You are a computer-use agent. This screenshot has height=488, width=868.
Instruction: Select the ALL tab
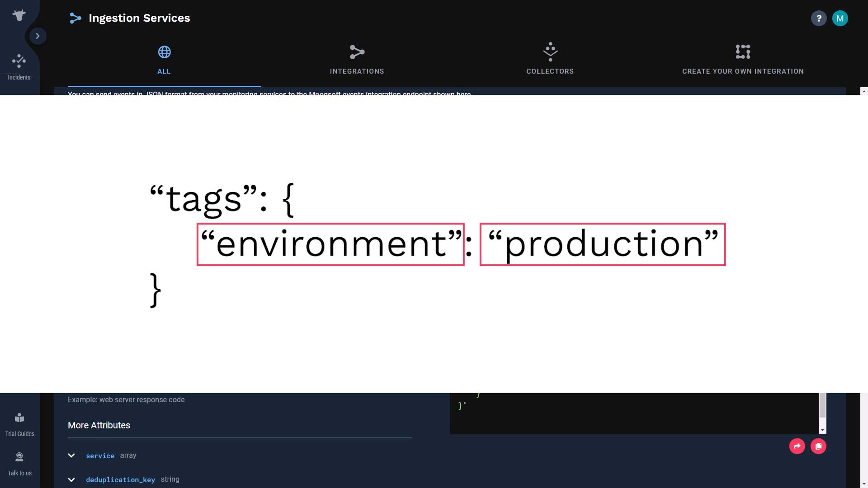point(164,60)
